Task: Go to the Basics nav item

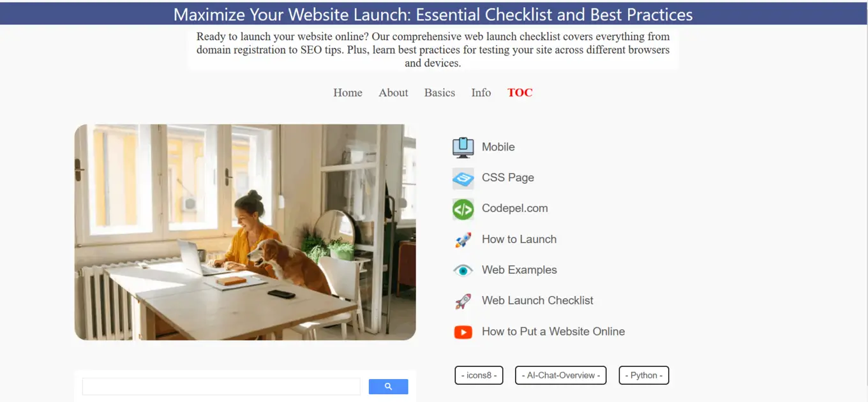Action: pyautogui.click(x=440, y=93)
